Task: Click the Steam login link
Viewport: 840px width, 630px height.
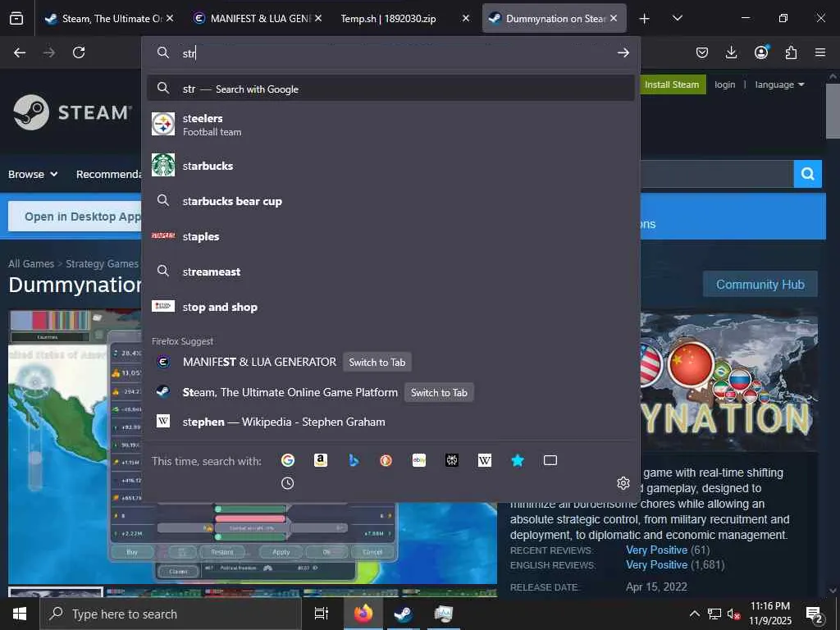Action: [725, 84]
